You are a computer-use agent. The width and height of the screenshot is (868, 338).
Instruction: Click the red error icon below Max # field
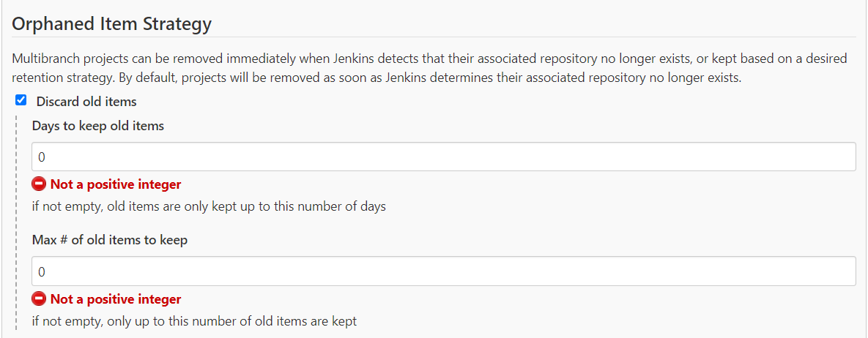[x=39, y=299]
